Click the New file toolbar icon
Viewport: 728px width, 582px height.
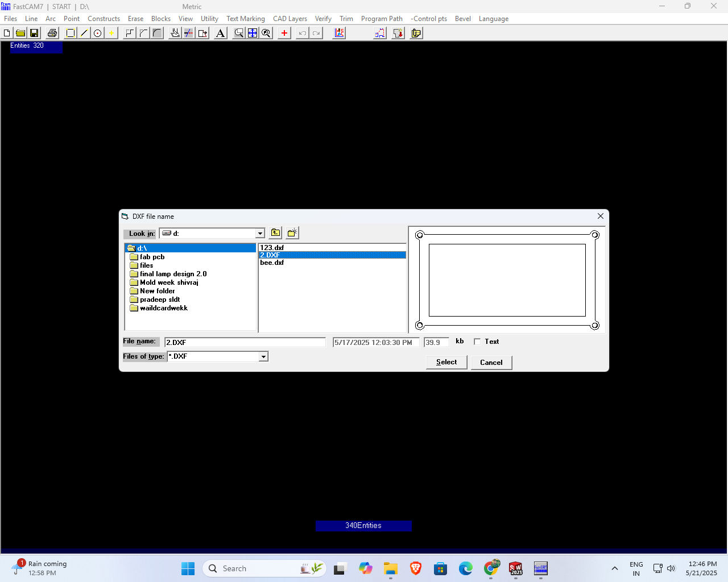click(7, 33)
